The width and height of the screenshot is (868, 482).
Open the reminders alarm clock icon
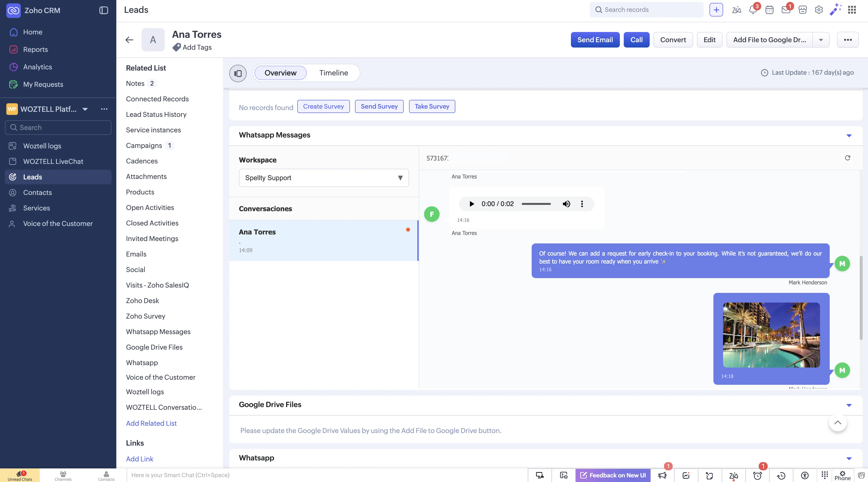click(758, 475)
